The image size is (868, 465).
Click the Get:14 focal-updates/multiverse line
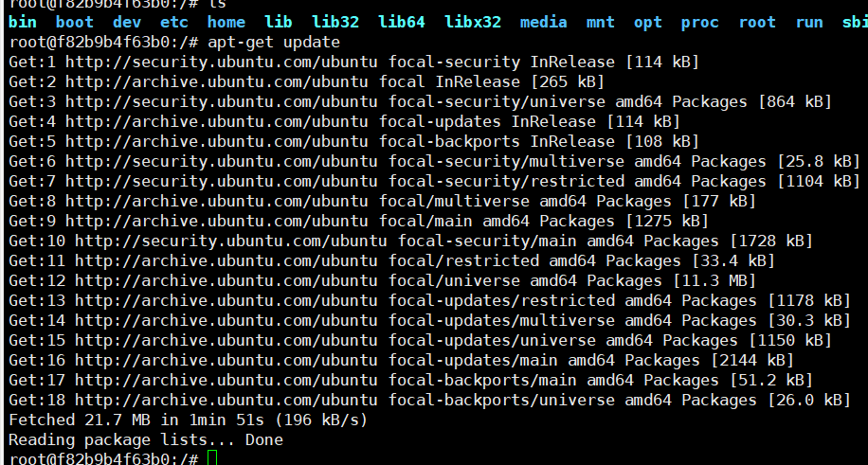(429, 320)
